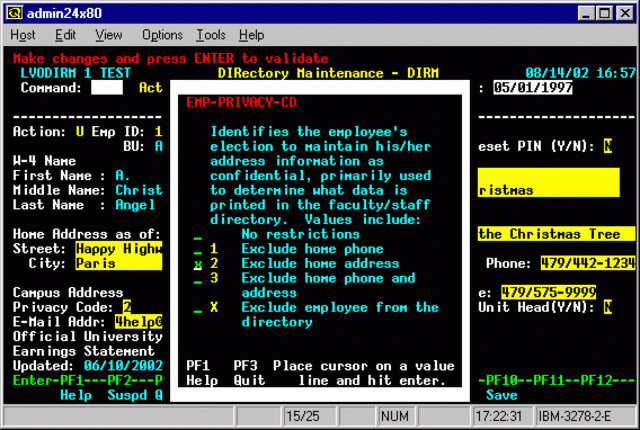The image size is (640, 430).
Task: Select value X Exclude employee from directory marker
Action: pyautogui.click(x=198, y=308)
